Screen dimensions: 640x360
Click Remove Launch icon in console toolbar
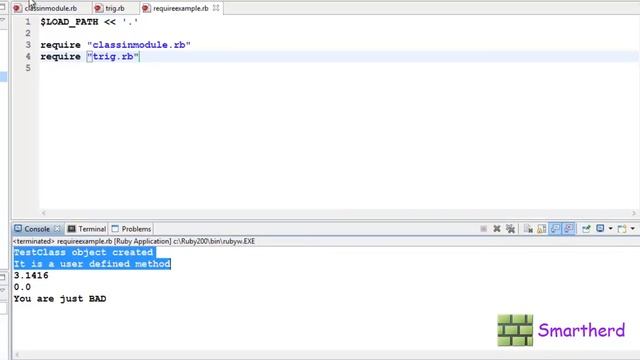point(497,229)
